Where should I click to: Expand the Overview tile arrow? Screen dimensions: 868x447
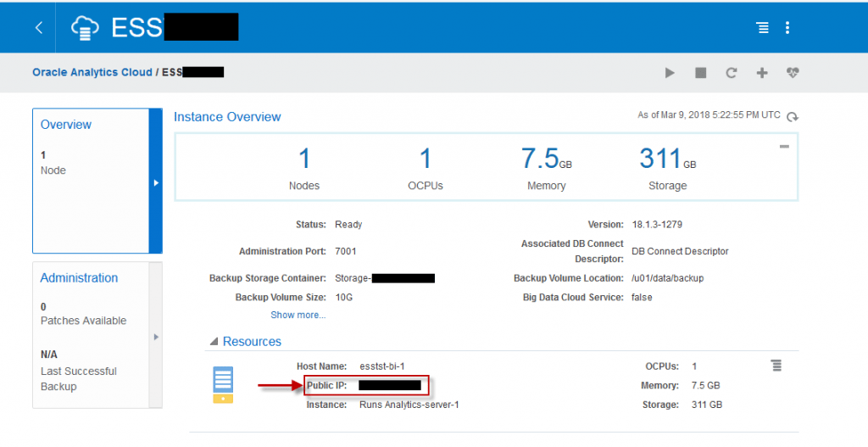(156, 182)
